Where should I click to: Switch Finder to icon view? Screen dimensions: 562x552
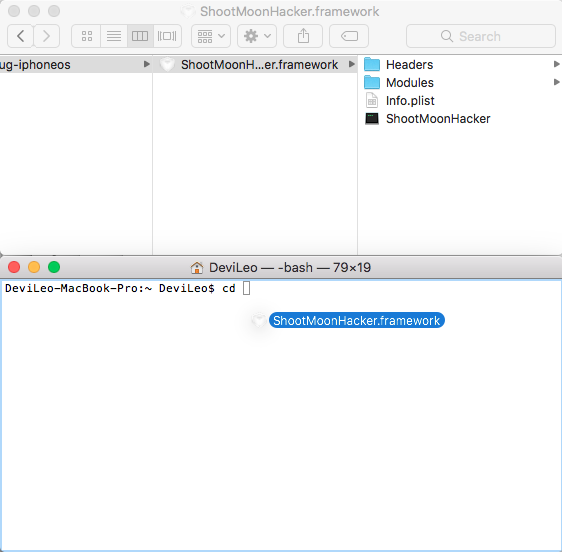tap(86, 36)
